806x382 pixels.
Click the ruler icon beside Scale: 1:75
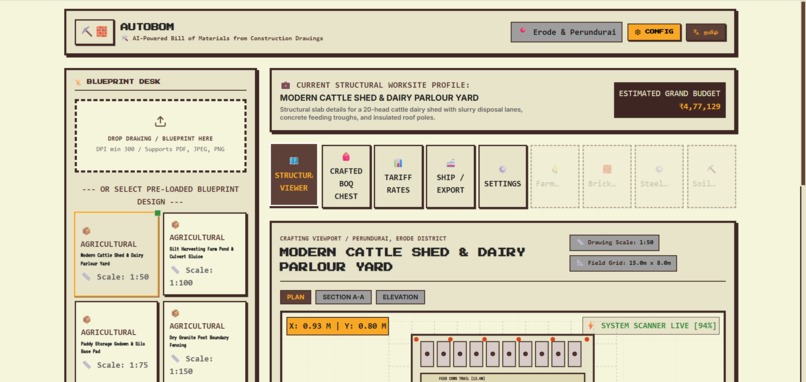[x=87, y=365]
